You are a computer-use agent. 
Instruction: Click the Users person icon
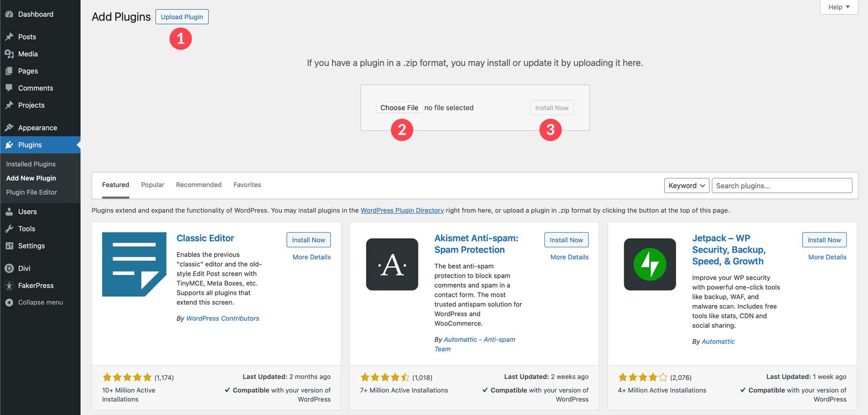[9, 212]
